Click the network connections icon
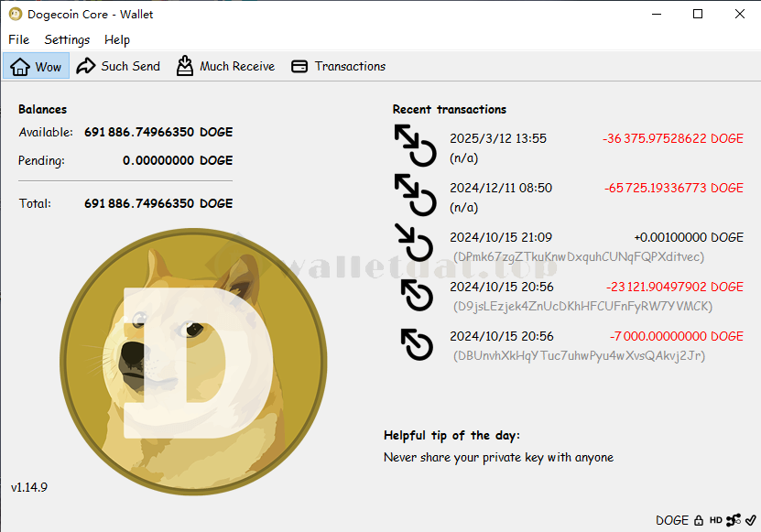The image size is (761, 532). 734,520
